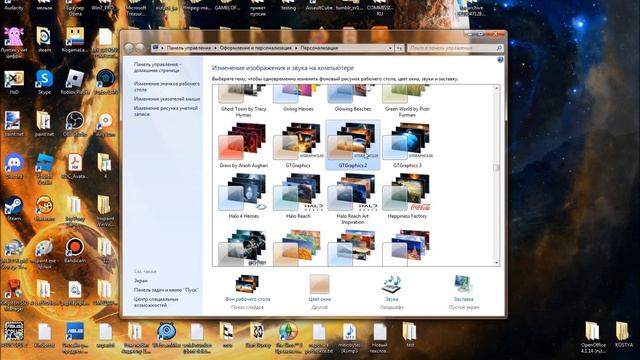Open Цвет окна color settings
Screen dimensions: 640x360
click(x=320, y=291)
